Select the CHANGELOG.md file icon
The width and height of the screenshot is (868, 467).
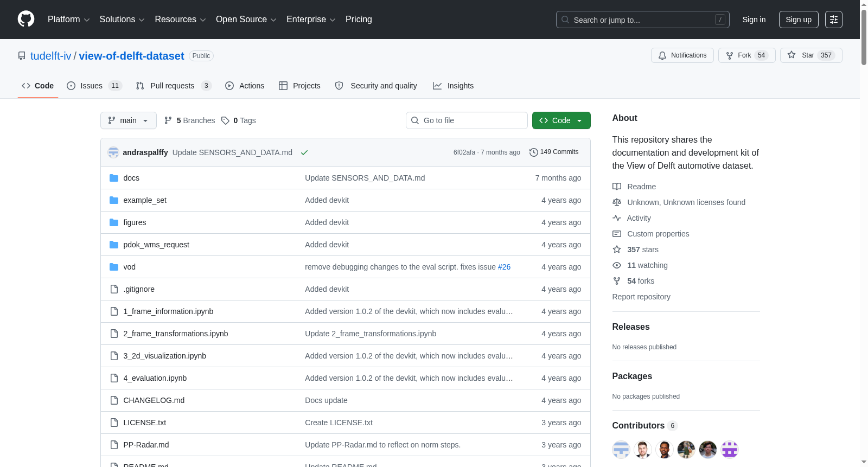tap(114, 400)
